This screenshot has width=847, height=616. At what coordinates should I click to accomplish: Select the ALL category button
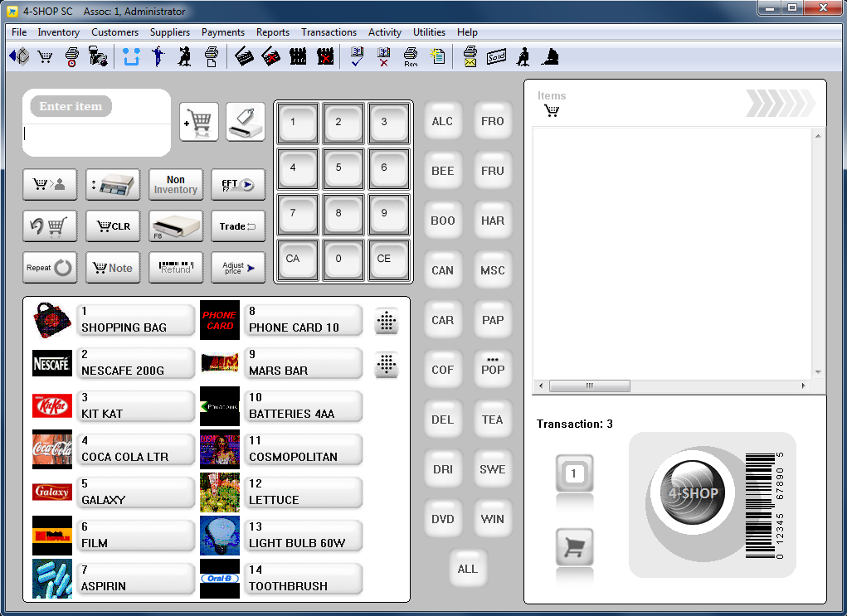click(467, 569)
